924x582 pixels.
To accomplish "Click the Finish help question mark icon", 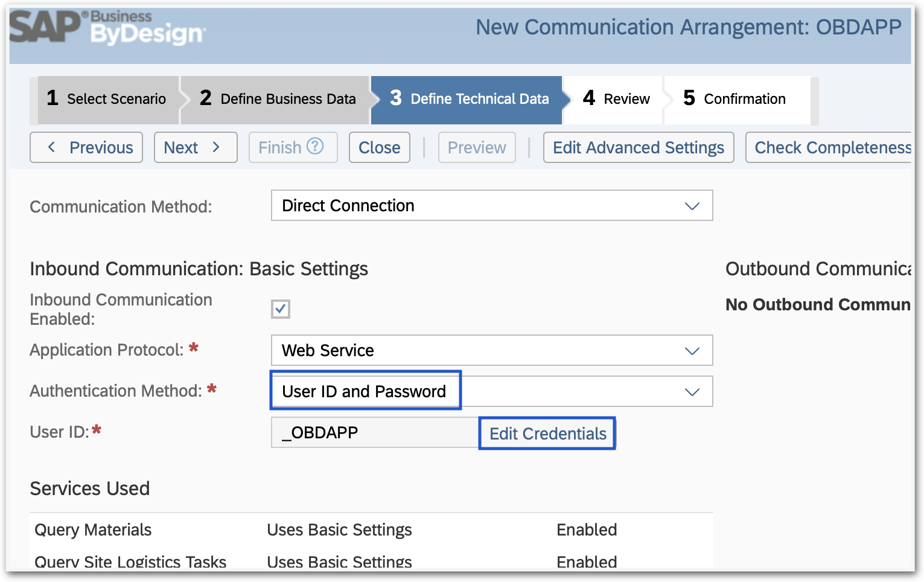I will click(316, 147).
